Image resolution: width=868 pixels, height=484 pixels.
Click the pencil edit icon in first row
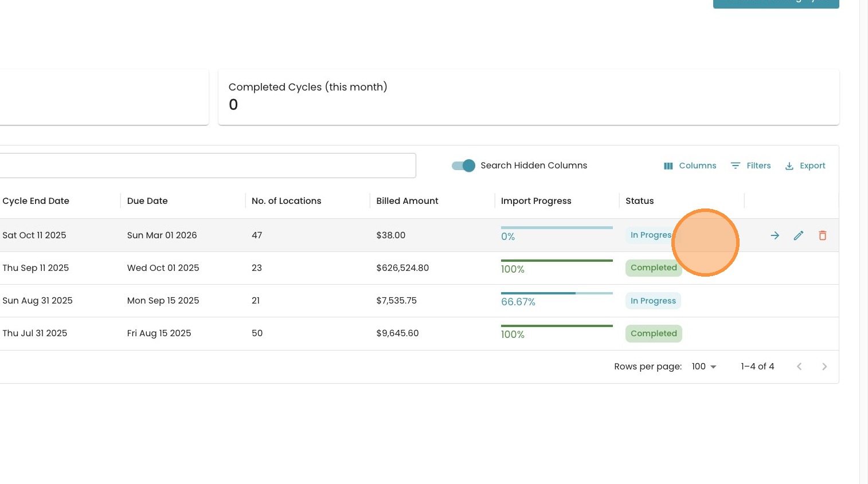tap(799, 235)
